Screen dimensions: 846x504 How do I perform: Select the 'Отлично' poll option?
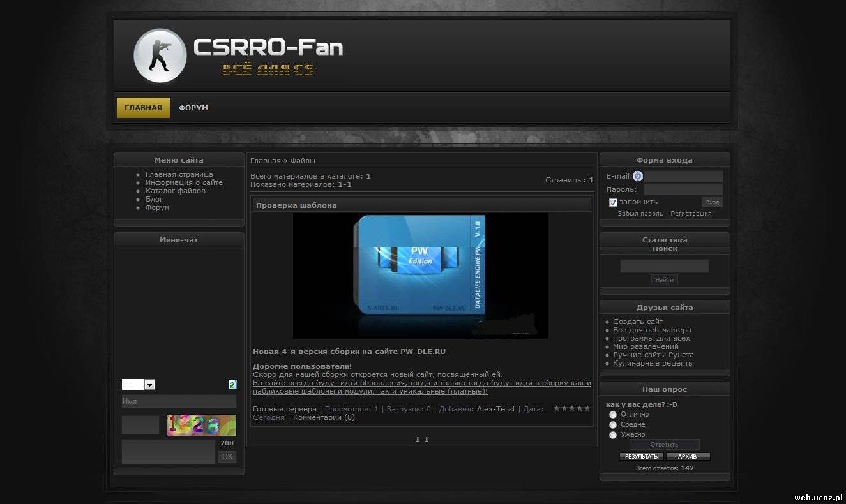[613, 414]
